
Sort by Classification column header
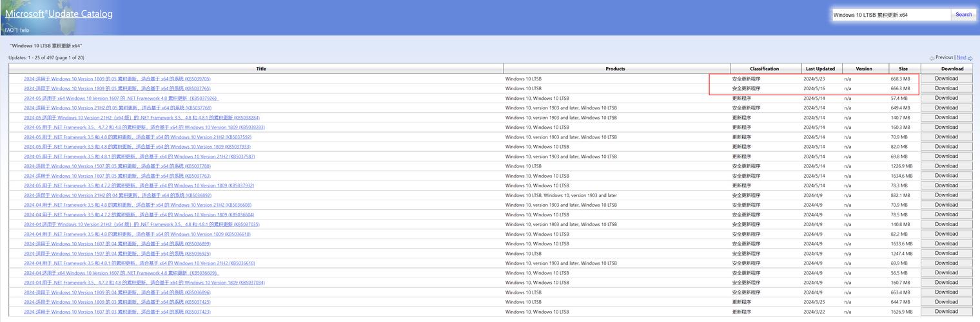tap(765, 69)
